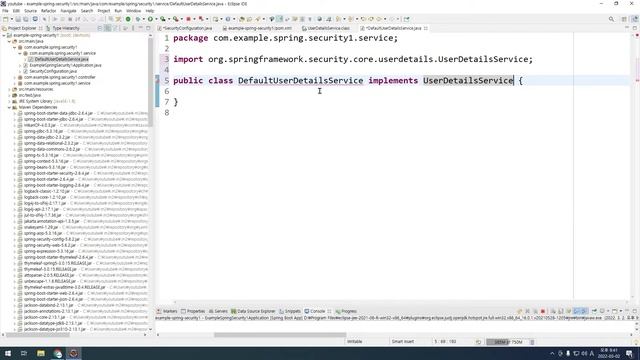Click the green Boot Dashboard relaunch icon
This screenshot has height=360, width=640.
tap(128, 19)
